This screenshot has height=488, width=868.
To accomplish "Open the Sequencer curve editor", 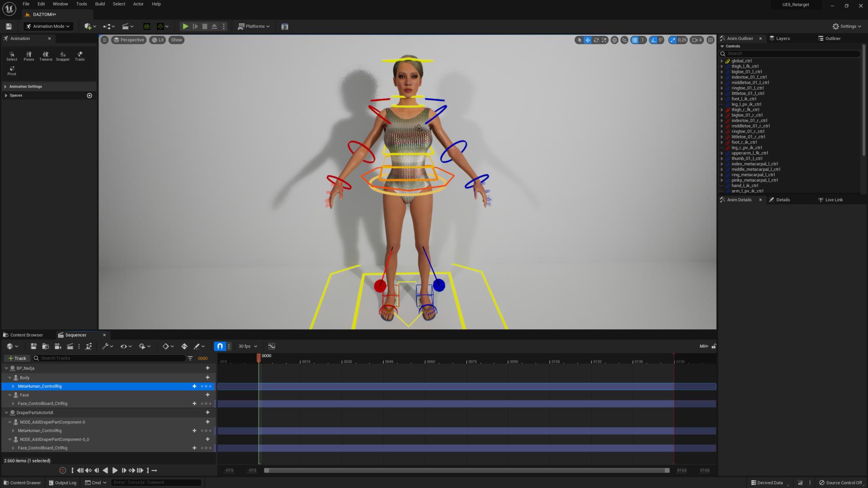I will 272,346.
